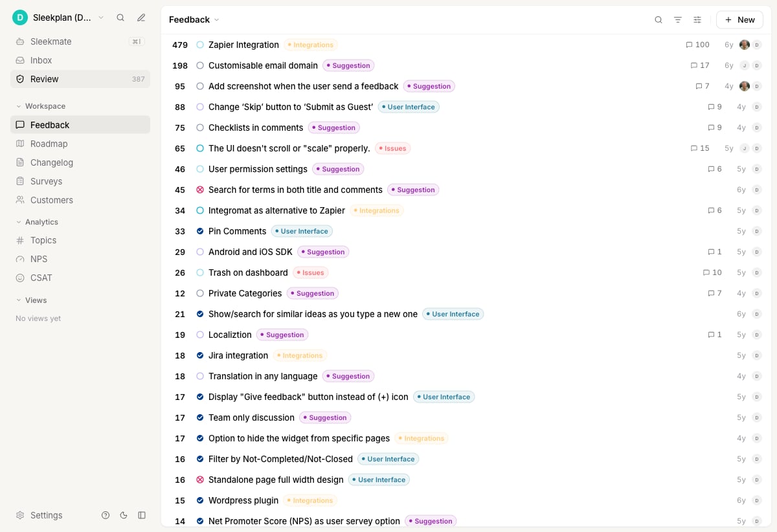Open Checklists in comments feedback
Screen dimensions: 777x532
(256, 127)
